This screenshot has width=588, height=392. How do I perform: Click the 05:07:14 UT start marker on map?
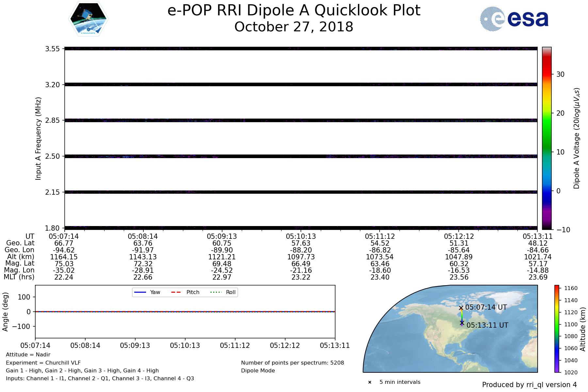461,308
